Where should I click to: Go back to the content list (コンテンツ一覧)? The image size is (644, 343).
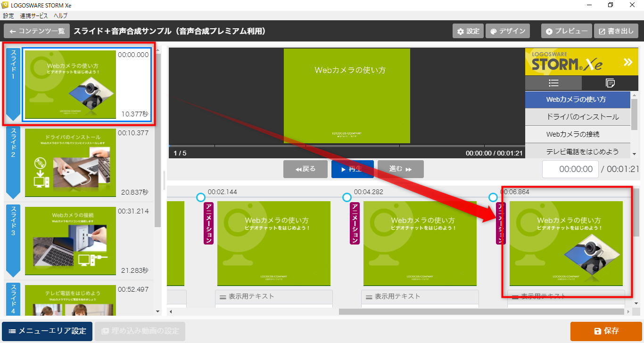(x=37, y=32)
